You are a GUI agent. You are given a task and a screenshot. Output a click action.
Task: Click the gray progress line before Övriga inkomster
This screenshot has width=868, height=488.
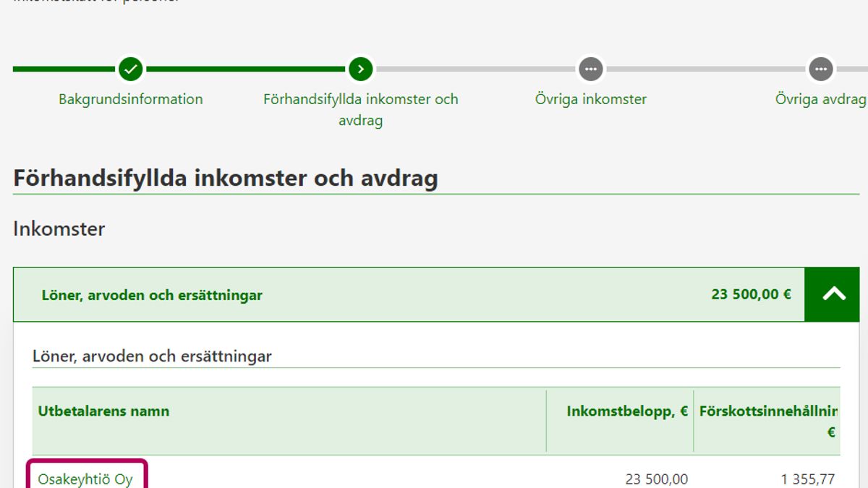click(x=475, y=69)
